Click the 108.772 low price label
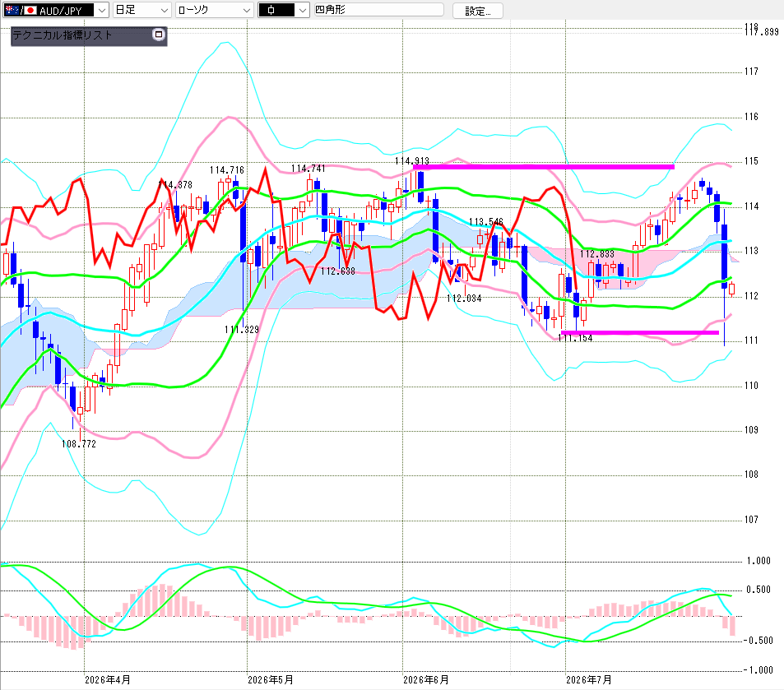 pyautogui.click(x=78, y=444)
